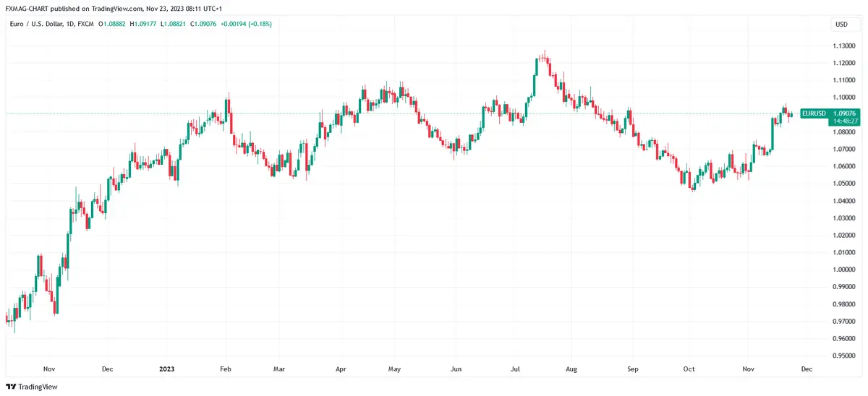868x396 pixels.
Task: Click the 1.11000 price axis label
Action: click(x=843, y=80)
